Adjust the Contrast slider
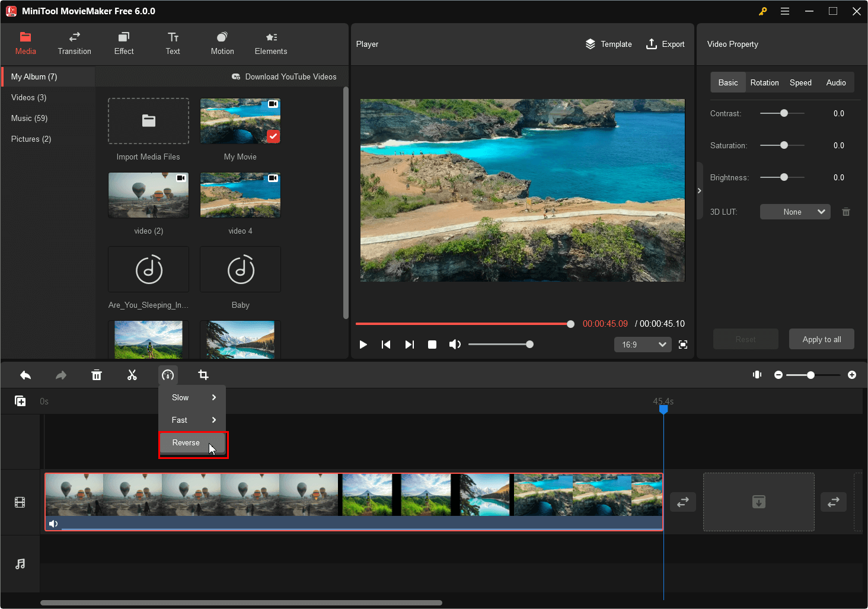 pyautogui.click(x=783, y=113)
